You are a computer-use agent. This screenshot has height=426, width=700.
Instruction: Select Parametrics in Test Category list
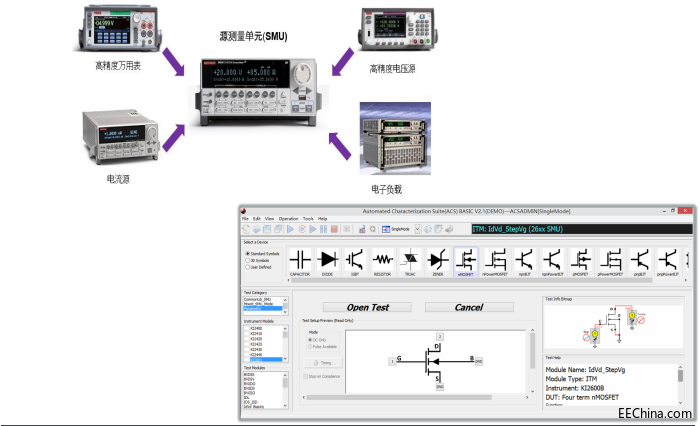tap(262, 309)
